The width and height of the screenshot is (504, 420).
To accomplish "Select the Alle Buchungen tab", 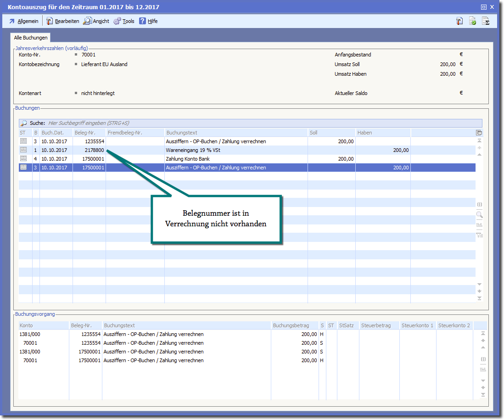I will [31, 38].
